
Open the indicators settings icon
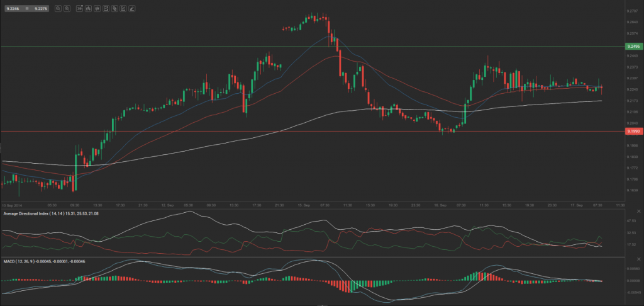97,9
